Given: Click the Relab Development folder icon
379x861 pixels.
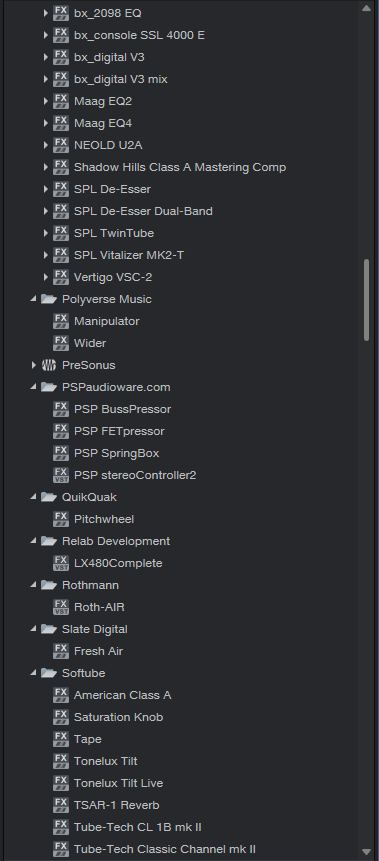Looking at the screenshot, I should click(x=49, y=540).
